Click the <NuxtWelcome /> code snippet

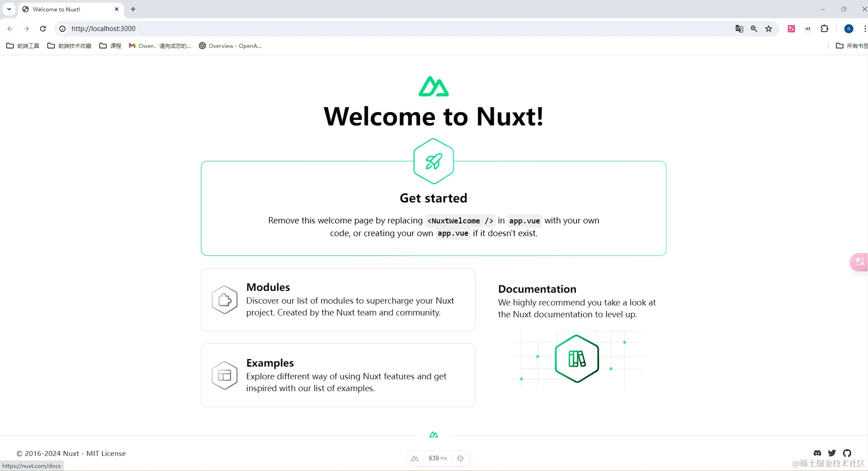tap(460, 221)
